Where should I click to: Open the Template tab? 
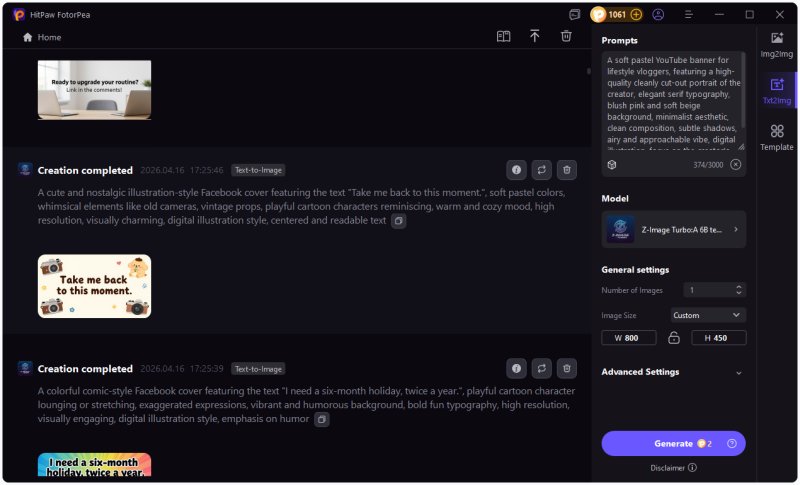point(777,138)
